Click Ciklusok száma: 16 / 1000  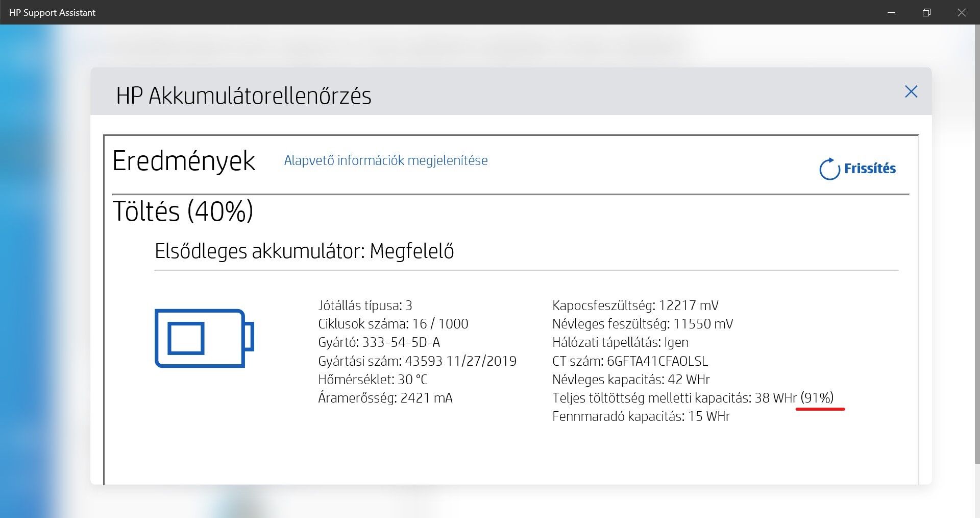point(393,324)
